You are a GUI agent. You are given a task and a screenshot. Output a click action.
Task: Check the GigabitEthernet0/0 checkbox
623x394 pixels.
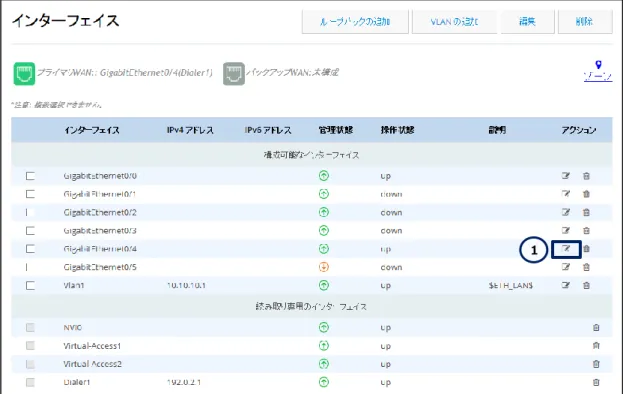(30, 176)
